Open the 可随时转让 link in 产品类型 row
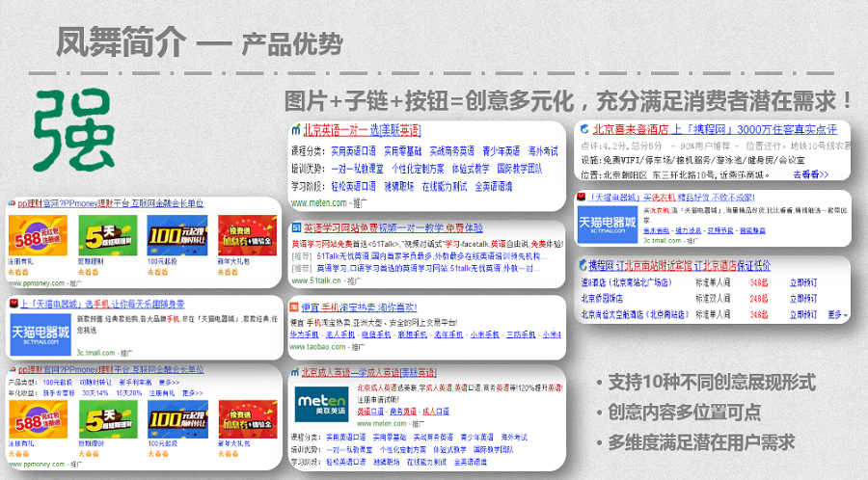Viewport: 868px width, 480px height. pos(95,382)
